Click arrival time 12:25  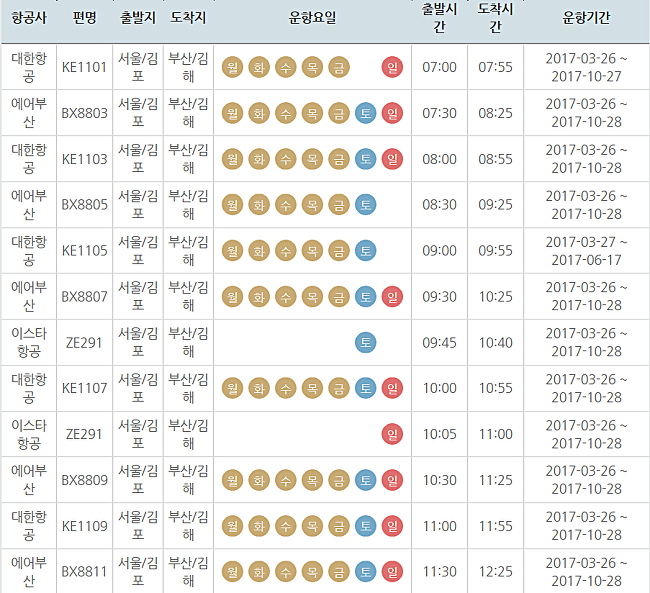pyautogui.click(x=495, y=572)
